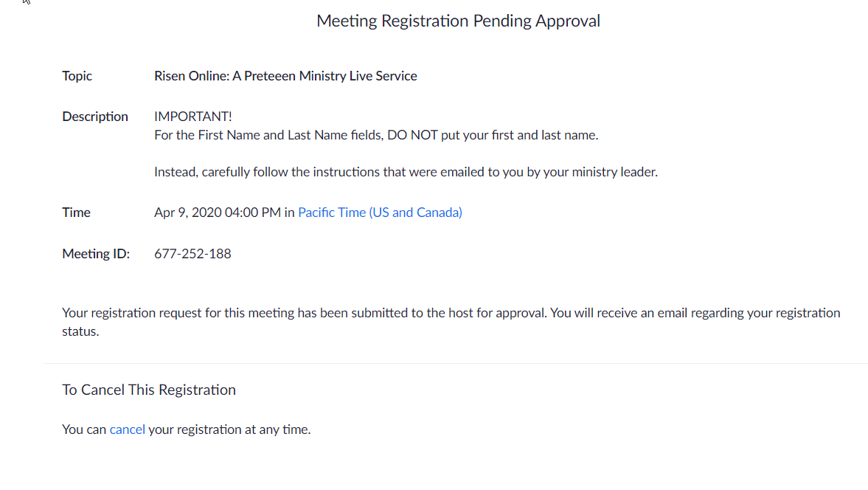Click the mouse cursor icon at top-left
This screenshot has width=868, height=490.
(x=26, y=1)
